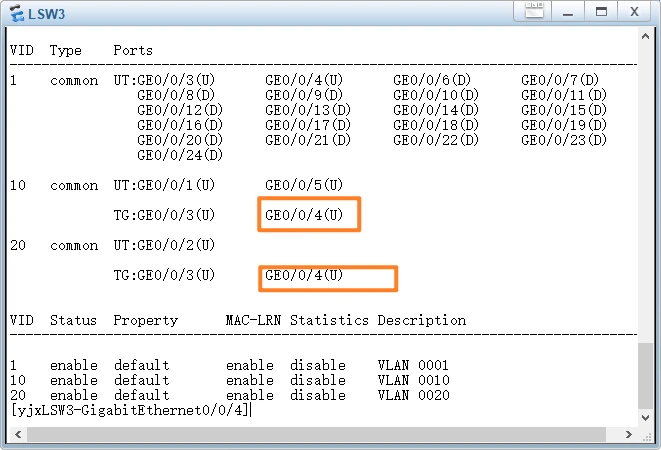The height and width of the screenshot is (450, 661).
Task: Click the horizontal scrollbar left arrow
Action: [x=14, y=435]
